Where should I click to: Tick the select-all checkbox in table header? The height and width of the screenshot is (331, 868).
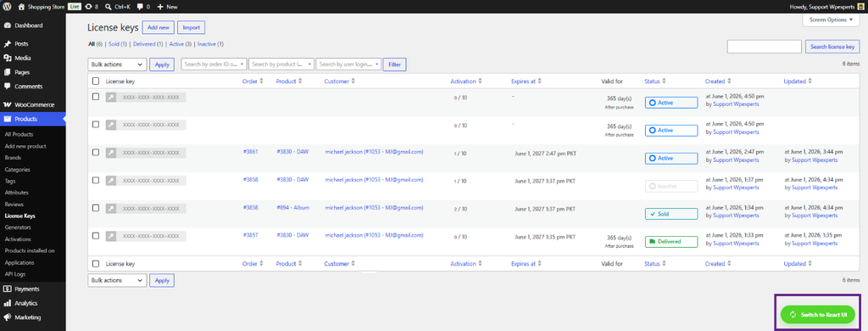point(96,81)
